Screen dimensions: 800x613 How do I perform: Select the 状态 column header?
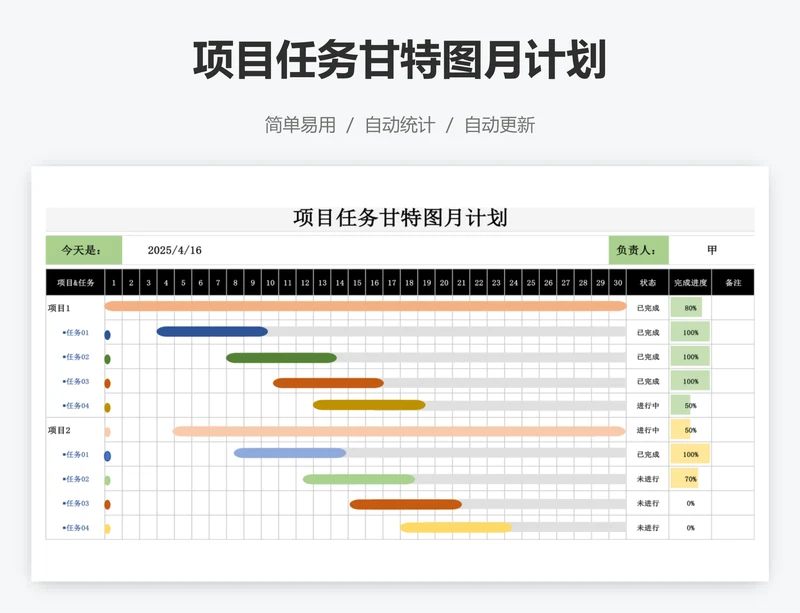(648, 282)
